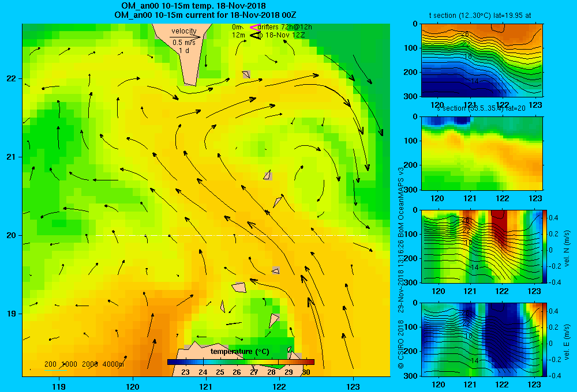
Task: Click the 'temperature (°C)' colorbar label
Action: (x=240, y=352)
